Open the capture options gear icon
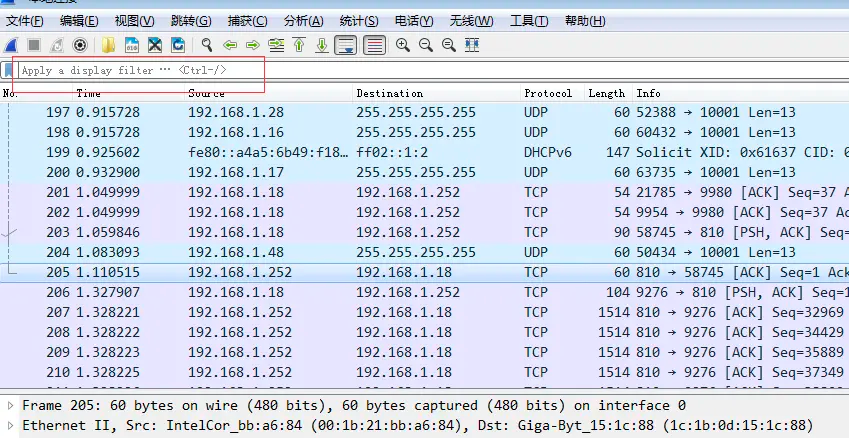 tap(80, 45)
